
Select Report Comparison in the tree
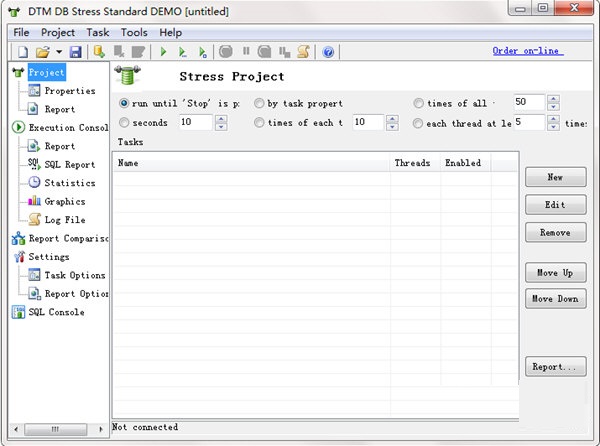point(68,238)
